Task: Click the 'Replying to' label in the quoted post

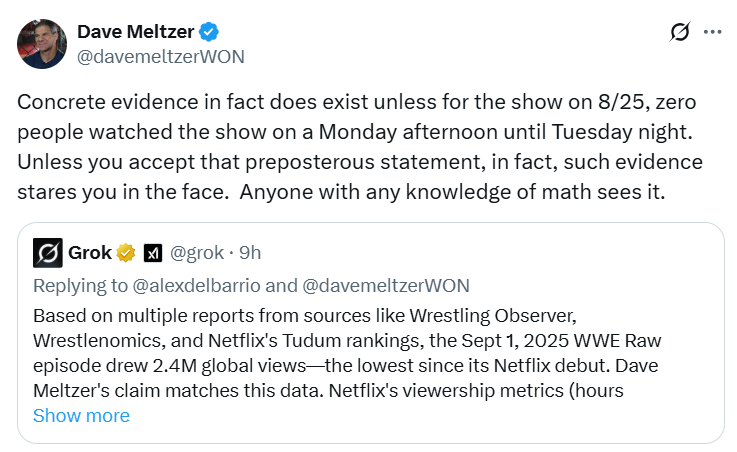Action: [77, 285]
